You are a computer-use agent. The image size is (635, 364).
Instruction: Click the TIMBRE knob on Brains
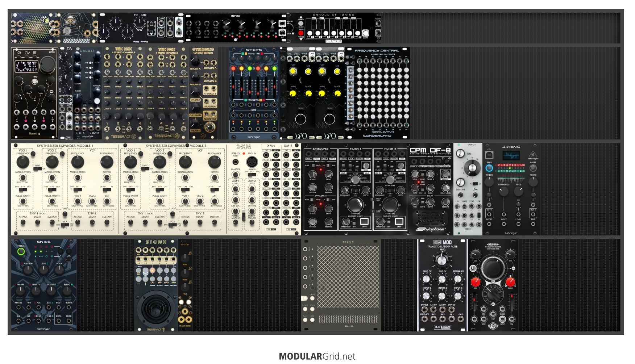489,182
